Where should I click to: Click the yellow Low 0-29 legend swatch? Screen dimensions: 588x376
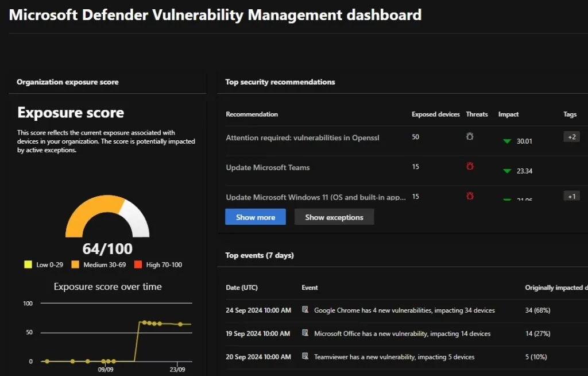point(28,264)
